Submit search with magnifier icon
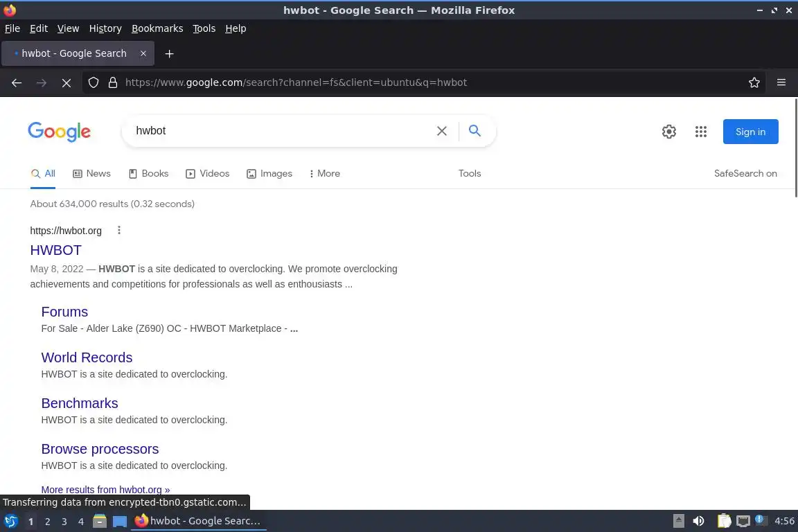Screen dimensions: 798x532 [475, 131]
